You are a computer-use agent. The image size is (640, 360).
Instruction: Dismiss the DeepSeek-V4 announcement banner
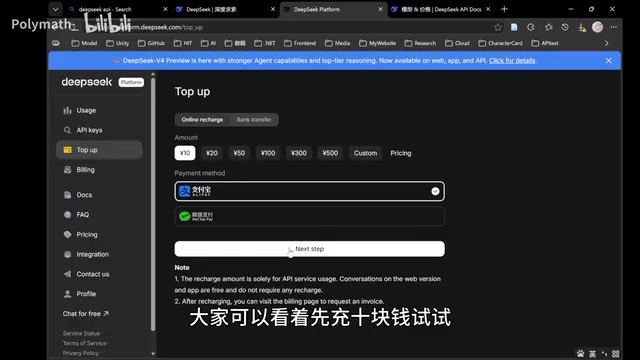[x=609, y=60]
